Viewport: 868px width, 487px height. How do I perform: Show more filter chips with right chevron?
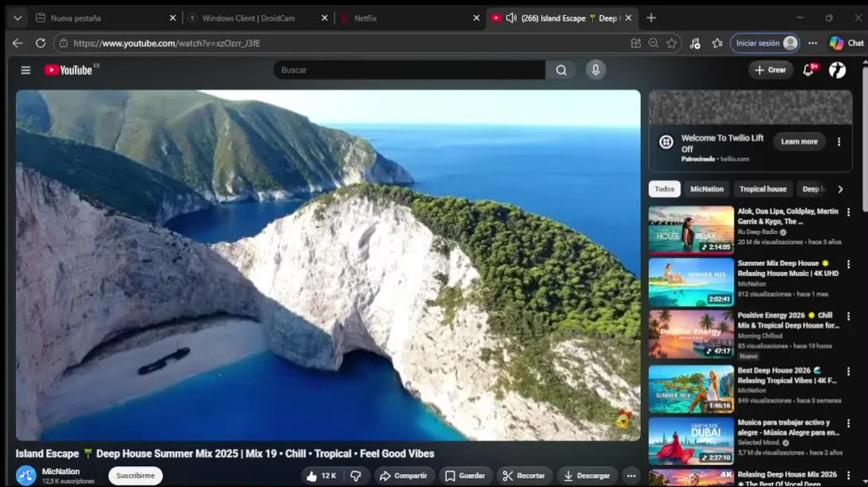click(x=840, y=189)
